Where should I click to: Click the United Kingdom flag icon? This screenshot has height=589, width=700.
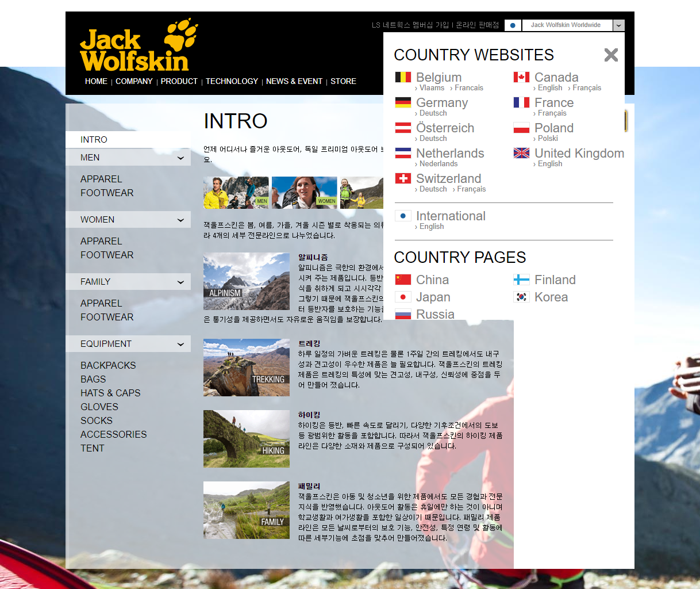tap(521, 153)
